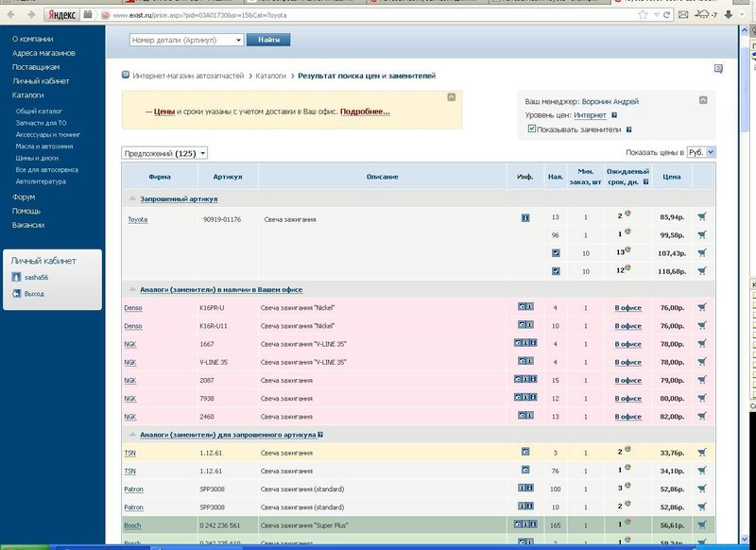The height and width of the screenshot is (550, 756).
Task: Click availability checkbox in 107,43р. row
Action: (556, 253)
